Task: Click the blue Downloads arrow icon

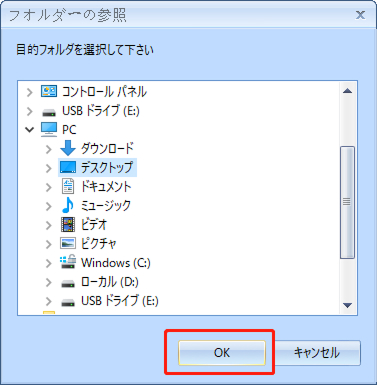Action: tap(68, 148)
